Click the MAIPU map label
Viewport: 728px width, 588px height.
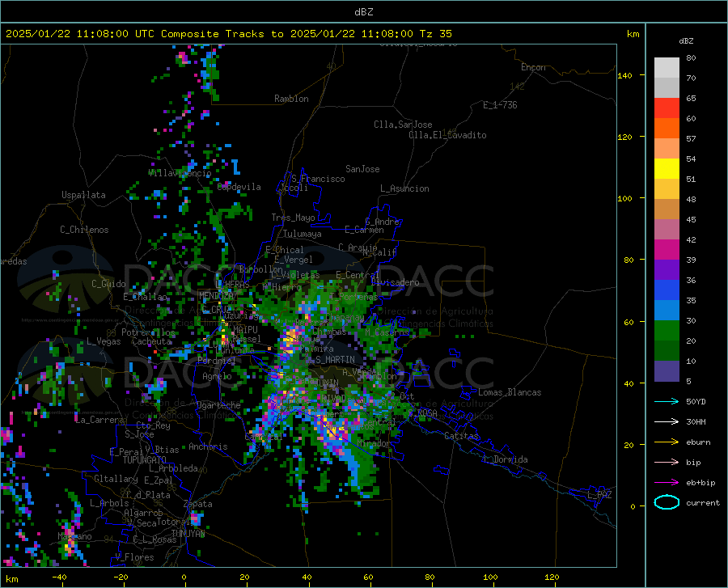[245, 329]
